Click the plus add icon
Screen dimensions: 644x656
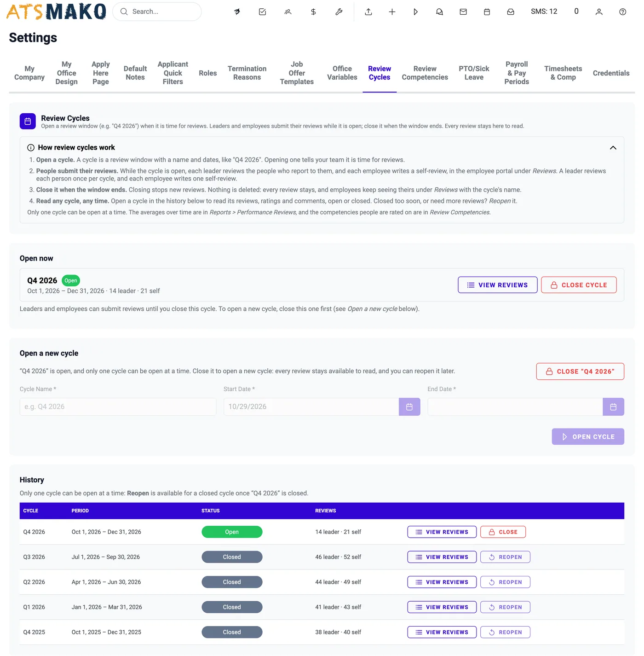pos(392,12)
